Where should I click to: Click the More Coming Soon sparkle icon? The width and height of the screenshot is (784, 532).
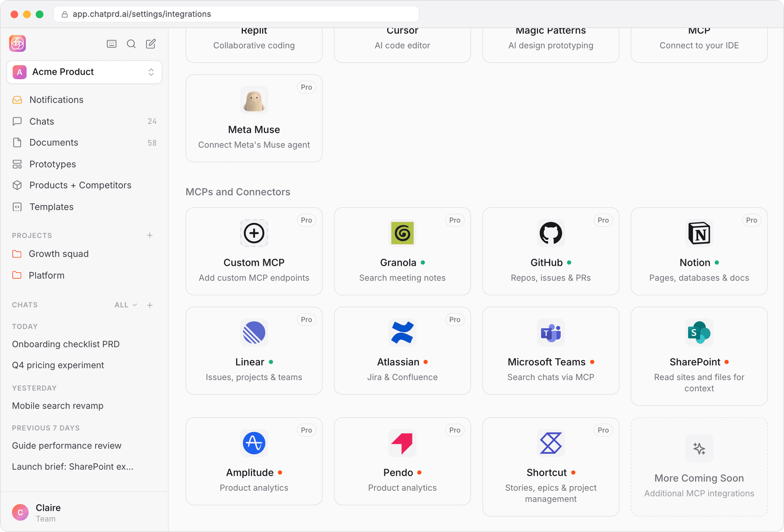click(699, 449)
